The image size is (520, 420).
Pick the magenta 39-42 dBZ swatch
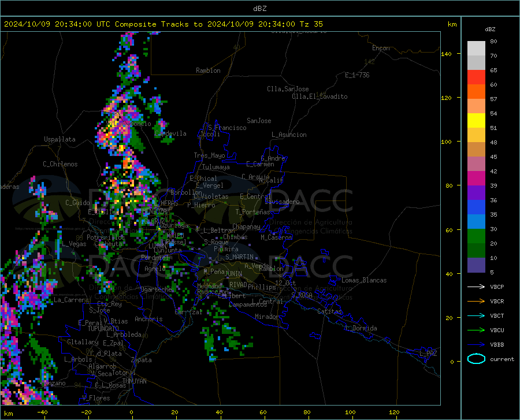coord(476,179)
